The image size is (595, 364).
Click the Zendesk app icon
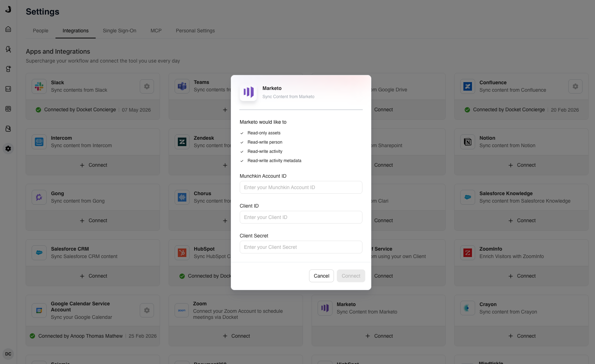[x=182, y=142]
